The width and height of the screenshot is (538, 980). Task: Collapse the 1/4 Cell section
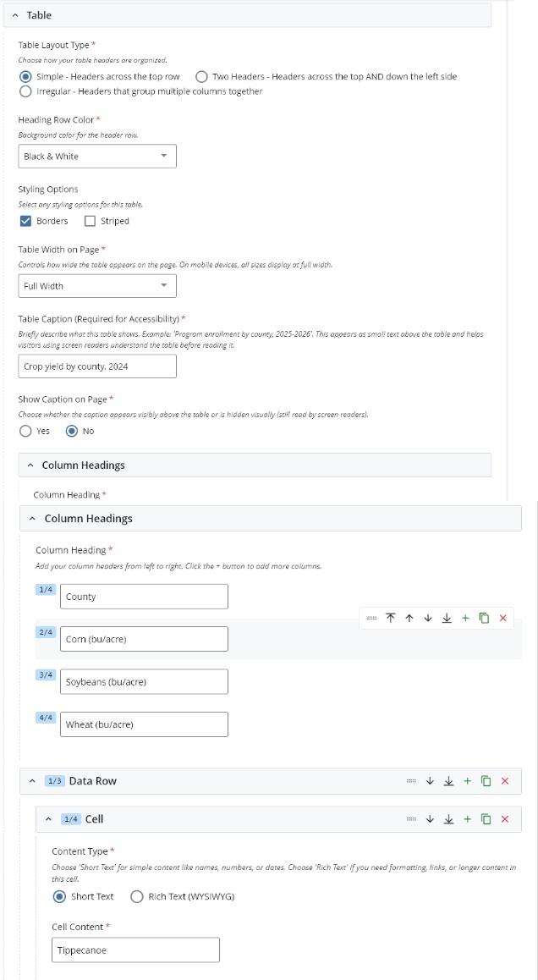pos(48,818)
